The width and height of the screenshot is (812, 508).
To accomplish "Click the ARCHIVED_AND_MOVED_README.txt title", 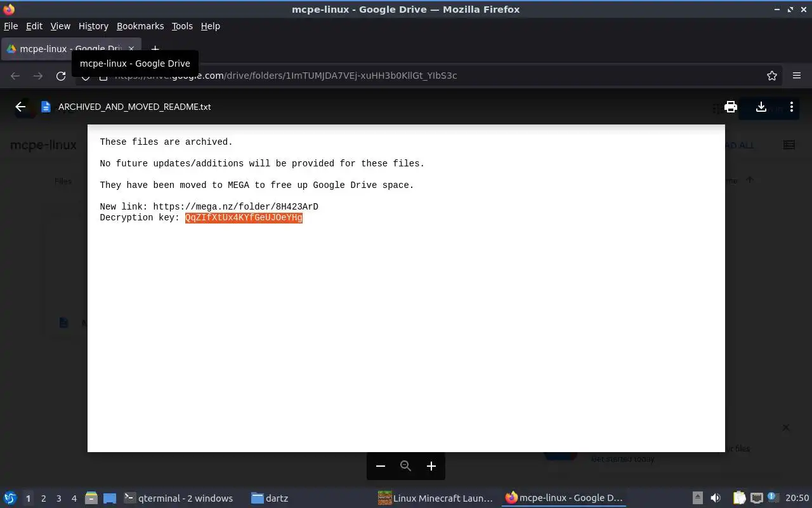I will tap(134, 107).
